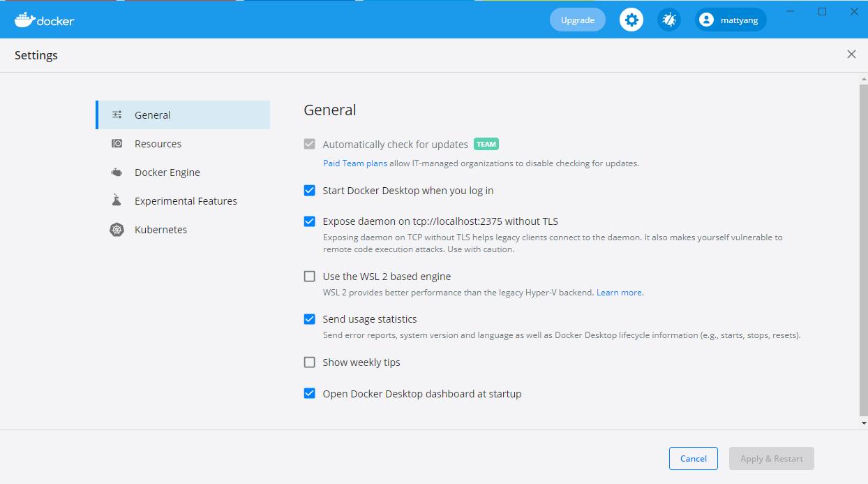This screenshot has width=868, height=484.
Task: Click the Resources disk icon
Action: [117, 144]
